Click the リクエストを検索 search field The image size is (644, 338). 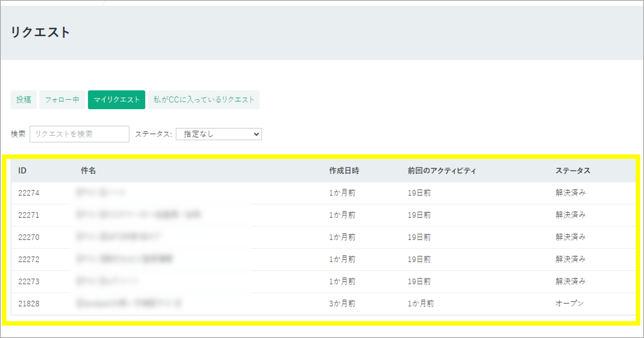79,134
